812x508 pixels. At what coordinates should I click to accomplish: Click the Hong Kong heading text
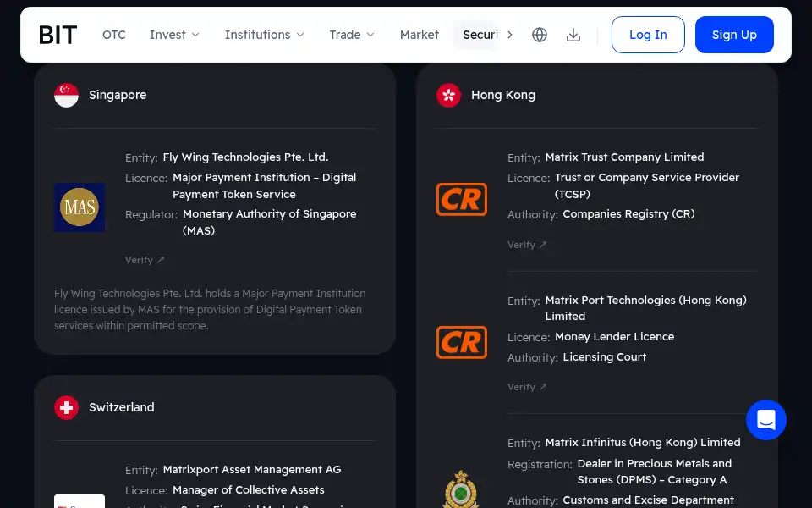click(x=502, y=96)
